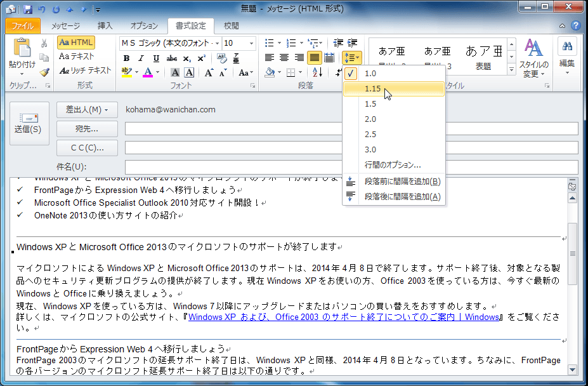Select the checked 1.0 line spacing

(394, 73)
